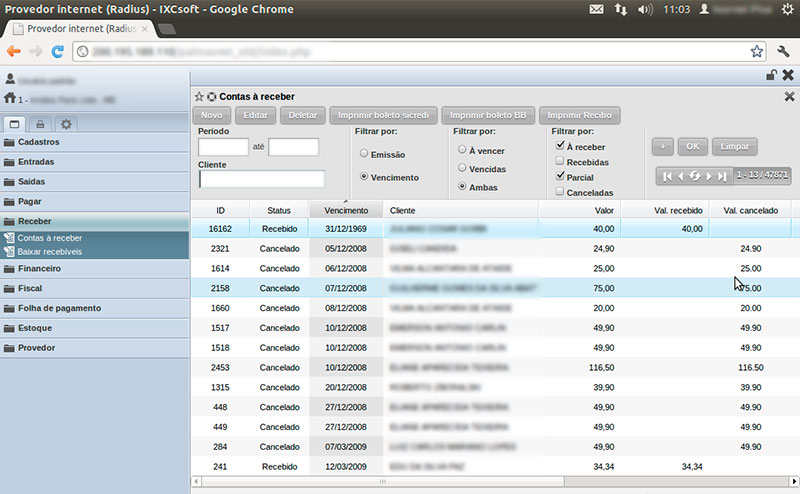
Task: Focus the Período start date field
Action: point(223,147)
